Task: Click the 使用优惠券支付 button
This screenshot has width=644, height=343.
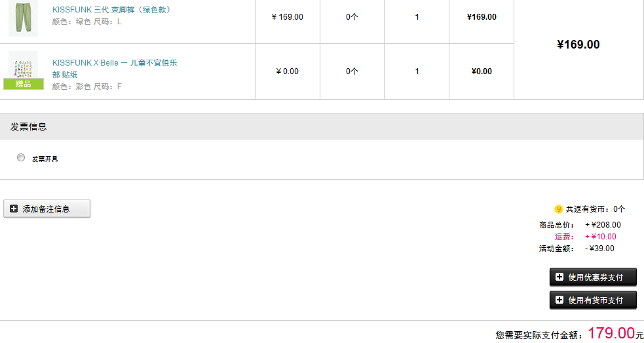Action: click(x=593, y=277)
